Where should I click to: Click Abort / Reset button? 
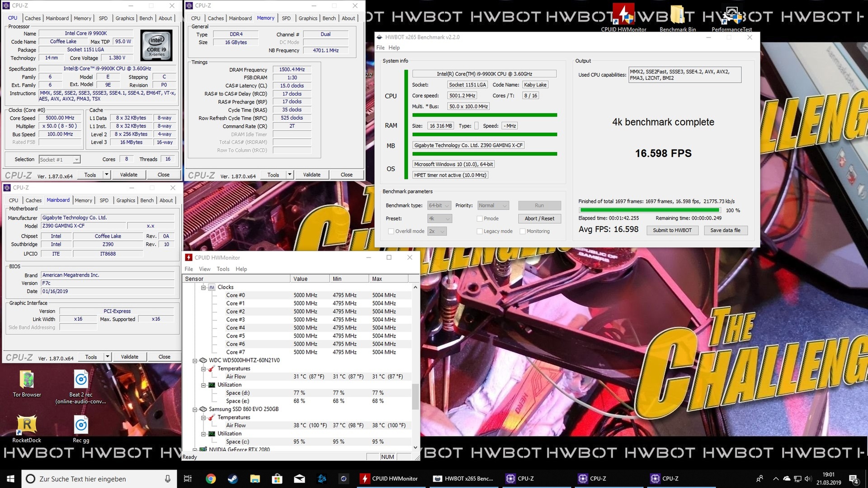[539, 219]
